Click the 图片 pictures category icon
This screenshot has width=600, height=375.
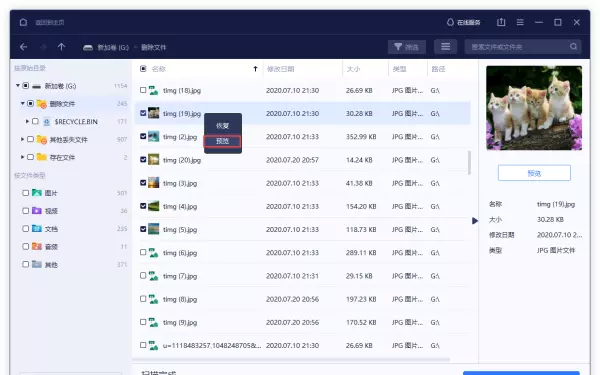tap(37, 192)
